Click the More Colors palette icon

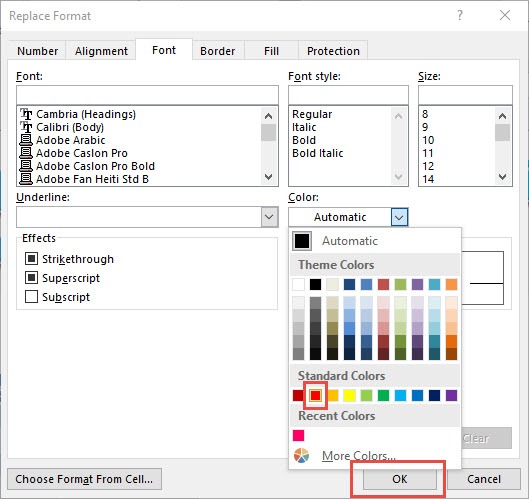click(301, 455)
